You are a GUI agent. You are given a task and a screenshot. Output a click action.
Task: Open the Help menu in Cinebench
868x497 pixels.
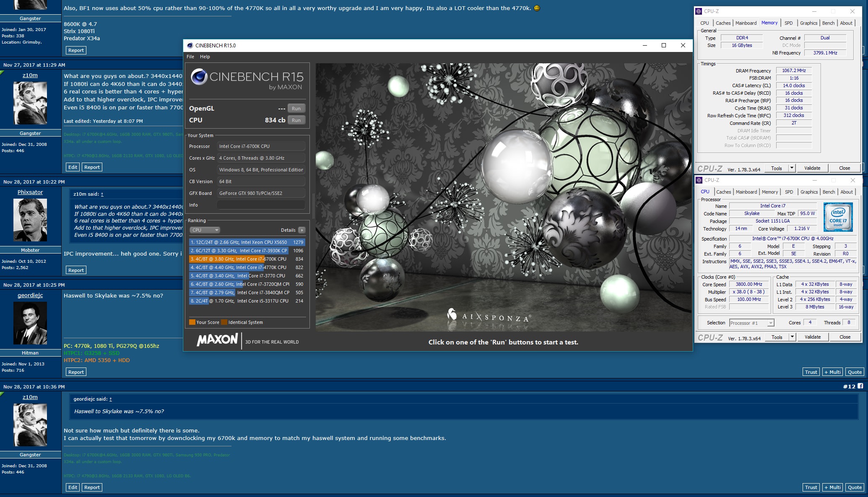[205, 57]
